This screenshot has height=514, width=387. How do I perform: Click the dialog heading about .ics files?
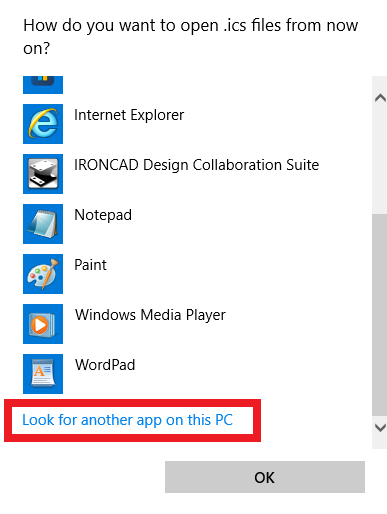[x=191, y=37]
